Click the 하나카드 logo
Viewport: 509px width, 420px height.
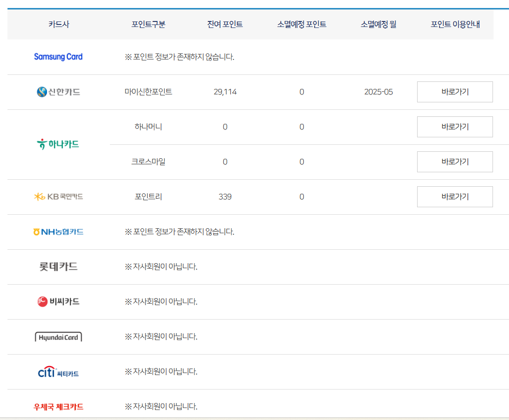tap(58, 144)
